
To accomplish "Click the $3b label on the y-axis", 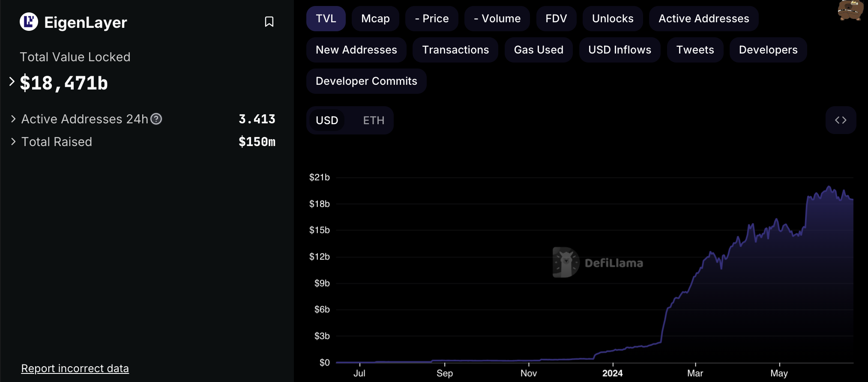I will 322,336.
